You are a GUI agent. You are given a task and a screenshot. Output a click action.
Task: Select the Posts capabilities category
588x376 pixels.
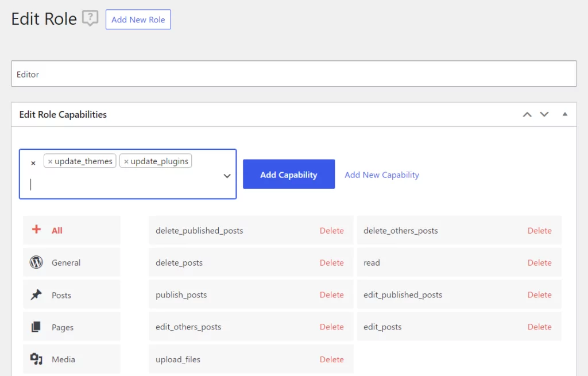pos(72,295)
